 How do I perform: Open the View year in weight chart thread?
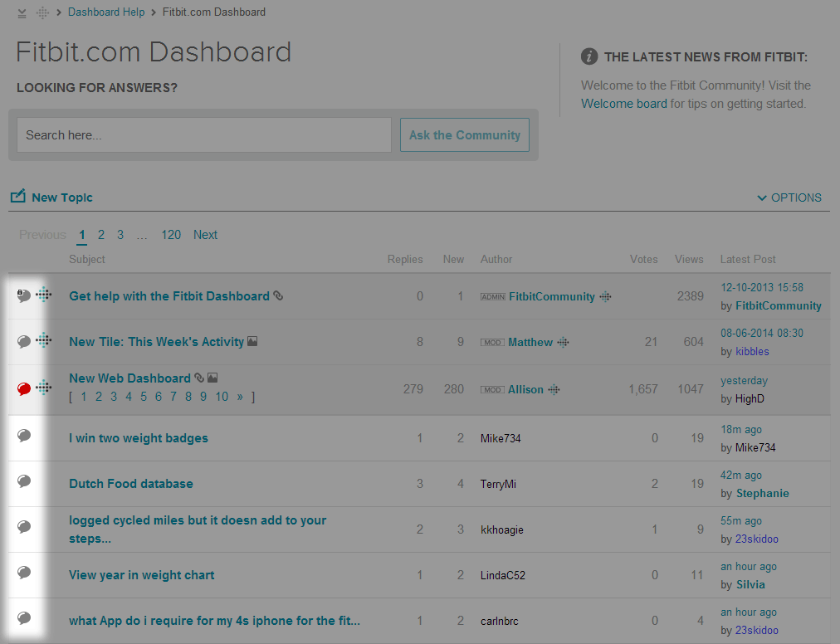pyautogui.click(x=141, y=575)
